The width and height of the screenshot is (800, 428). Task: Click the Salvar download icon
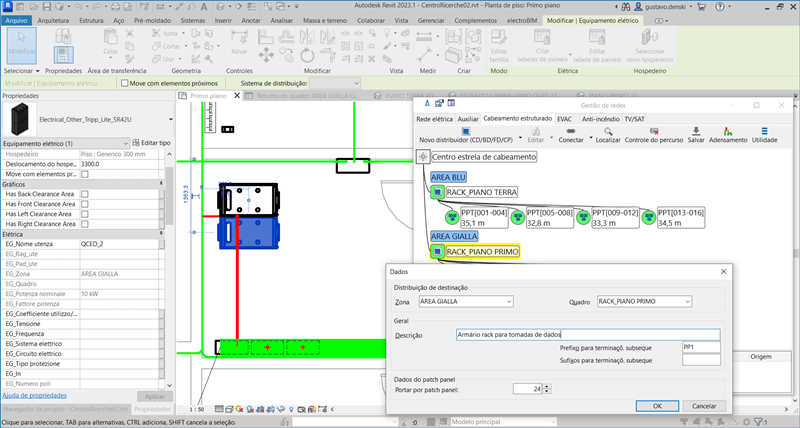click(x=697, y=130)
